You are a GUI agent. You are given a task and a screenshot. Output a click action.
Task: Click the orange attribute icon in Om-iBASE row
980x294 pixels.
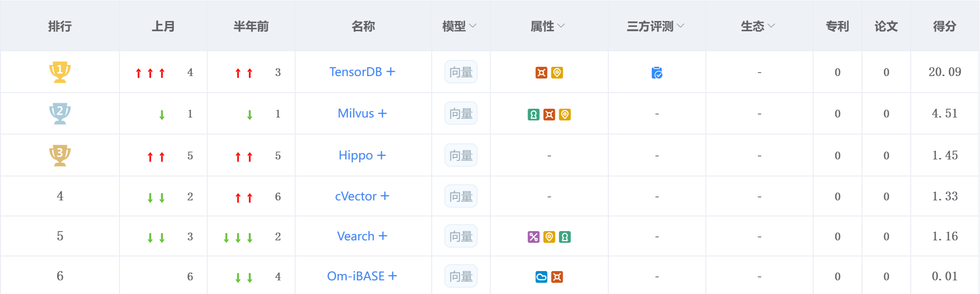[x=557, y=277]
